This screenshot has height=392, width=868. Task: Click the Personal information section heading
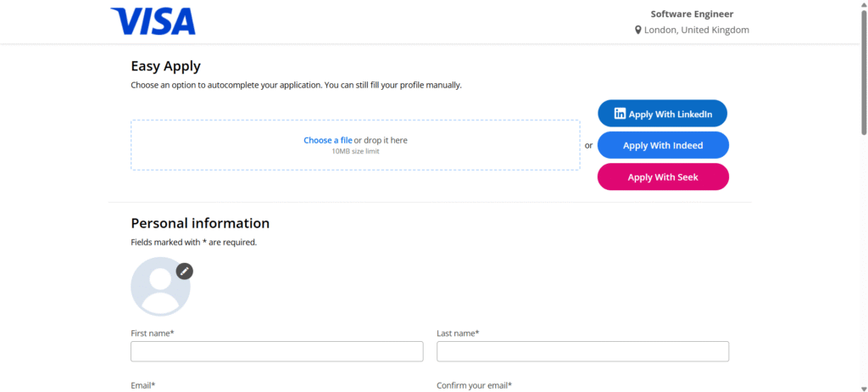coord(200,223)
